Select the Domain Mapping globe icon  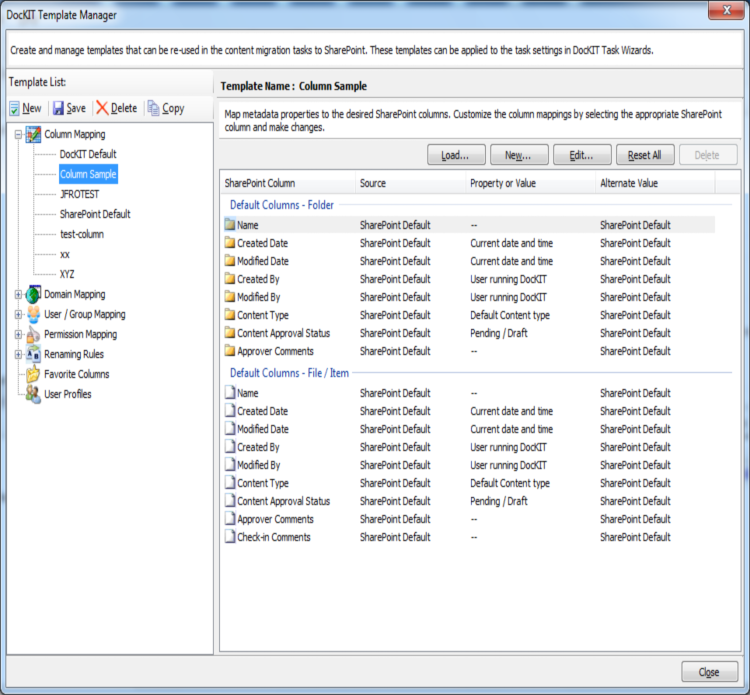[x=33, y=295]
